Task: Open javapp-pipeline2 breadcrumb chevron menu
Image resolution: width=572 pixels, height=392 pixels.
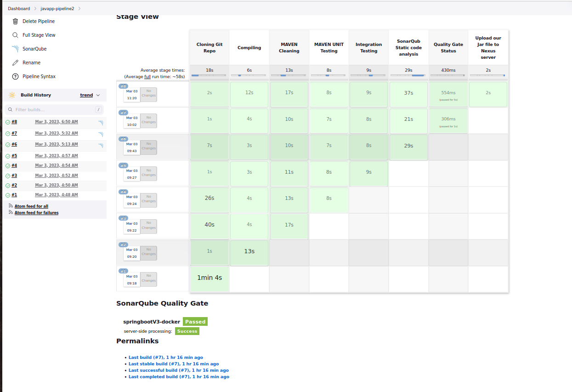Action: coord(79,9)
